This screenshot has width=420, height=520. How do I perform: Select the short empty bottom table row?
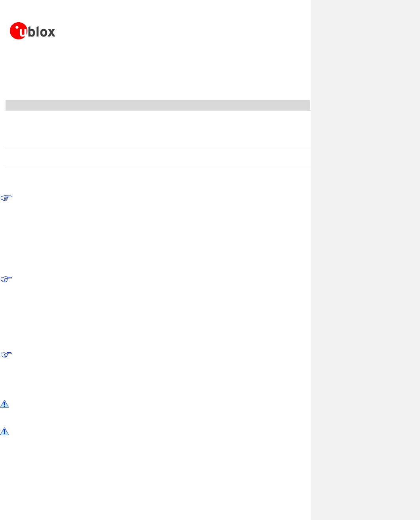[x=157, y=159]
